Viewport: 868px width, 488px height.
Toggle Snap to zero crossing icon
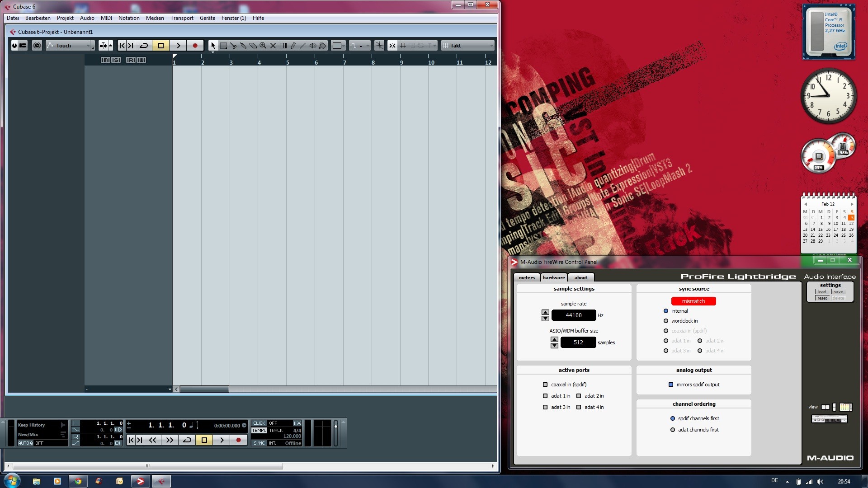point(379,46)
